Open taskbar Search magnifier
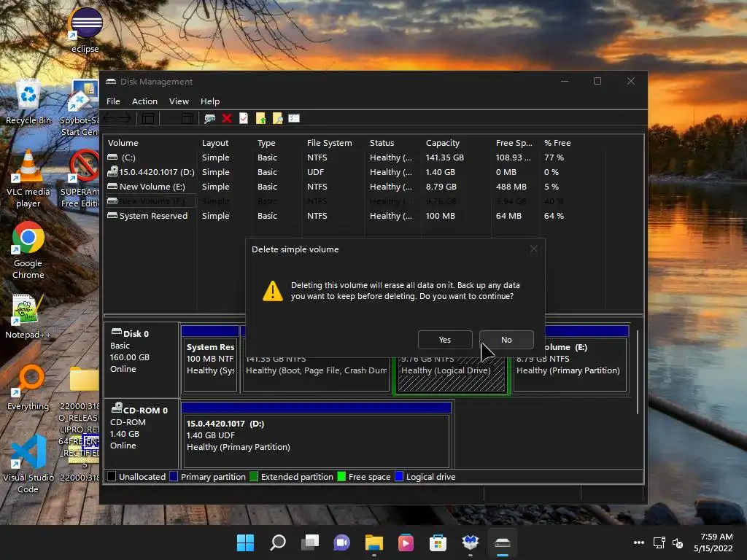Viewport: 747px width, 560px height. click(x=278, y=542)
